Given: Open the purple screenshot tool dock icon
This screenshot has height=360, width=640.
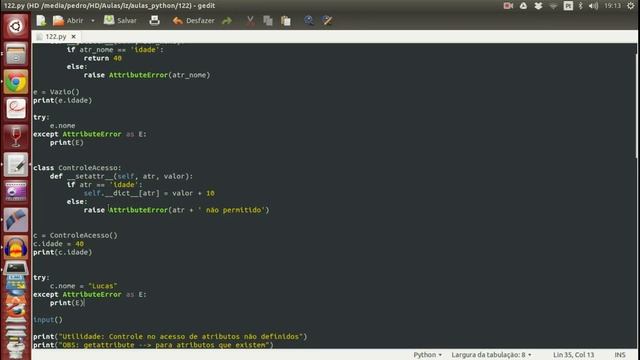Looking at the screenshot, I should 16,192.
